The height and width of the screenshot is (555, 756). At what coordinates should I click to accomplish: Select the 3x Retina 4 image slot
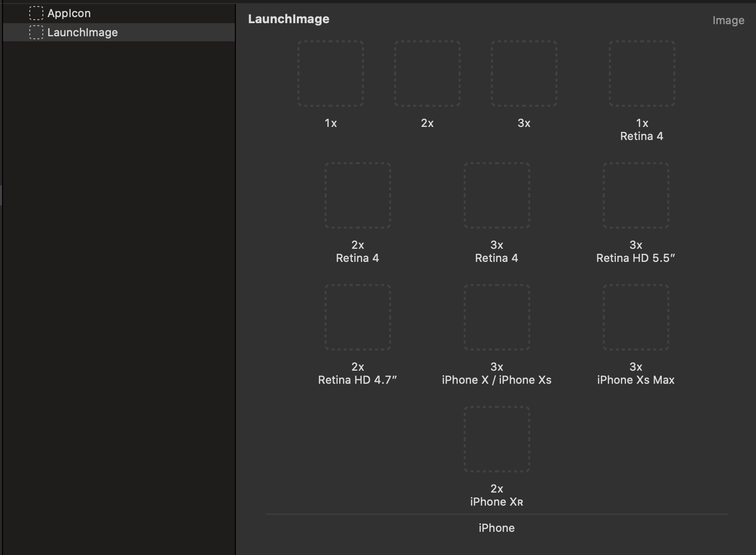(x=497, y=195)
